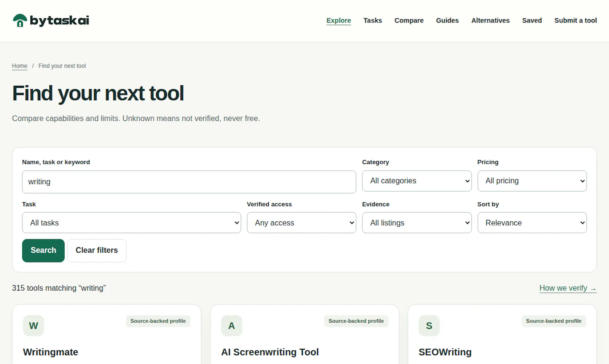
Task: Open the Compare nav item
Action: point(409,21)
